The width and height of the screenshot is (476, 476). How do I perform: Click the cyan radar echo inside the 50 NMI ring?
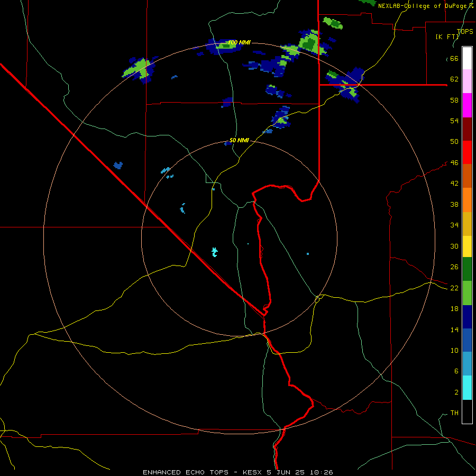click(215, 252)
